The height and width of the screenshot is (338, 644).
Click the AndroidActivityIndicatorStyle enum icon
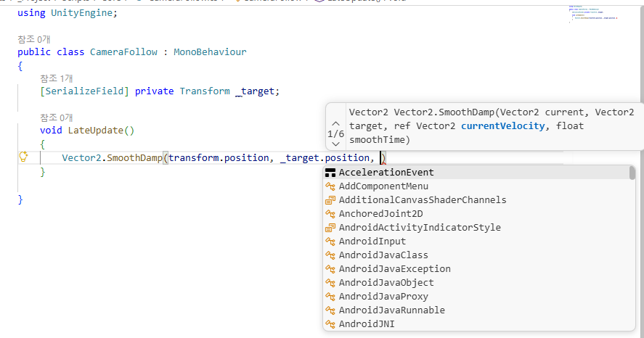click(x=330, y=228)
